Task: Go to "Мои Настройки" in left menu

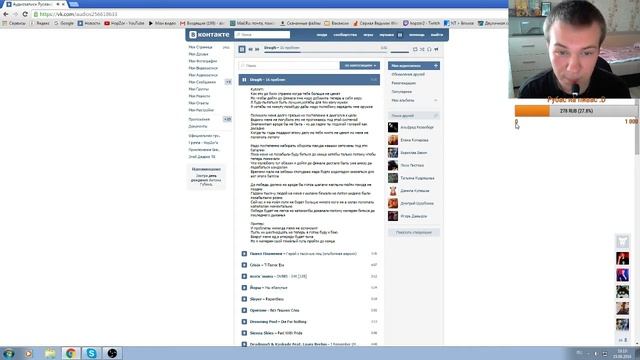Action: (x=201, y=110)
